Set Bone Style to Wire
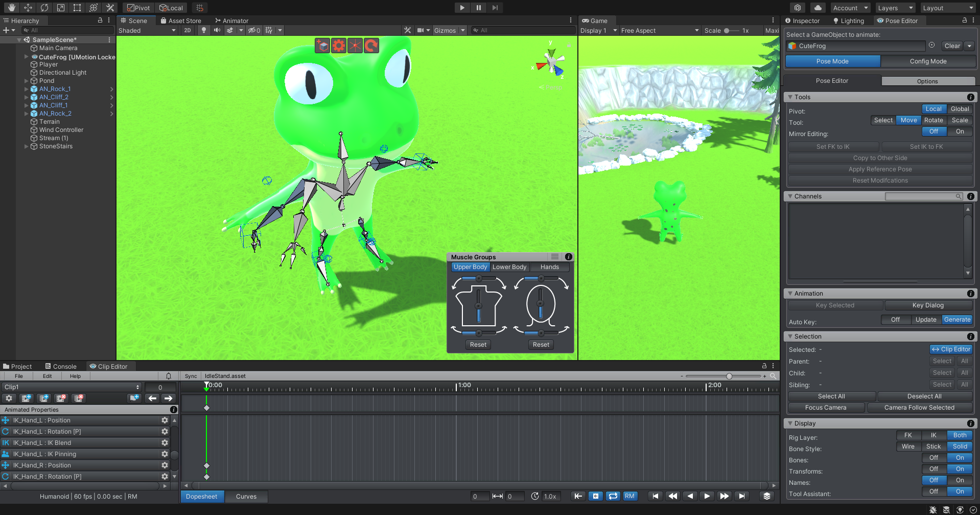 908,446
